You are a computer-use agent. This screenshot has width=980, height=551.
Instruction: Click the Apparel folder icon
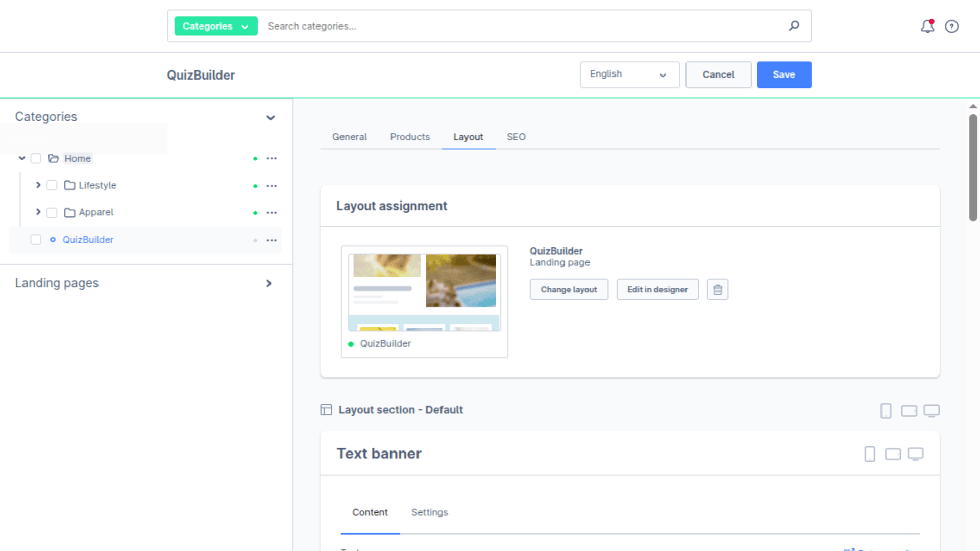[x=70, y=212]
